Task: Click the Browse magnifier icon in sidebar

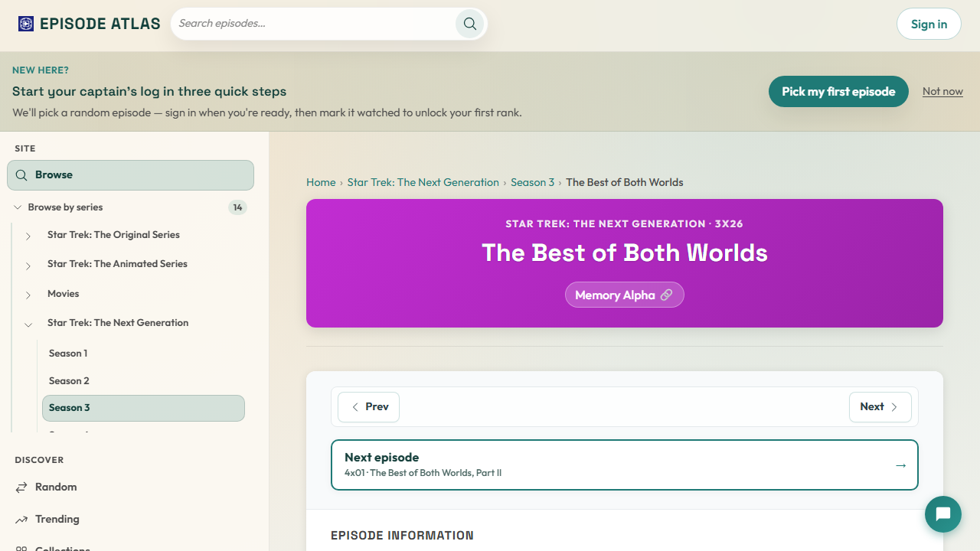Action: (21, 175)
